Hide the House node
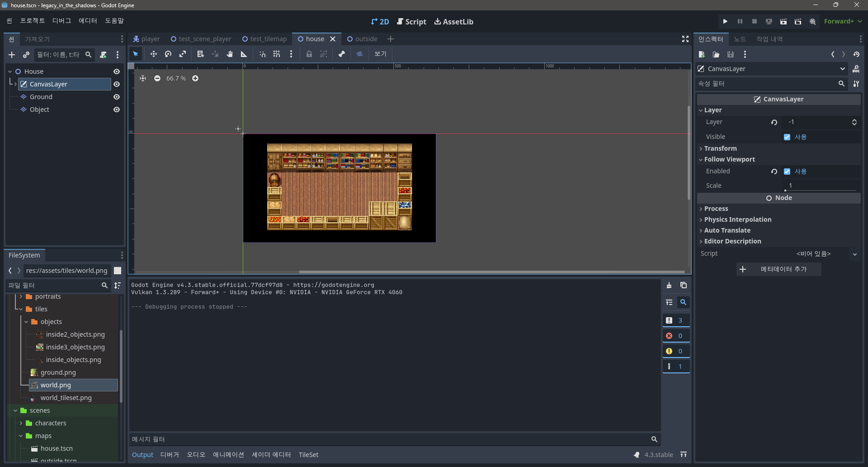Screen dimensions: 868x467 click(117, 71)
